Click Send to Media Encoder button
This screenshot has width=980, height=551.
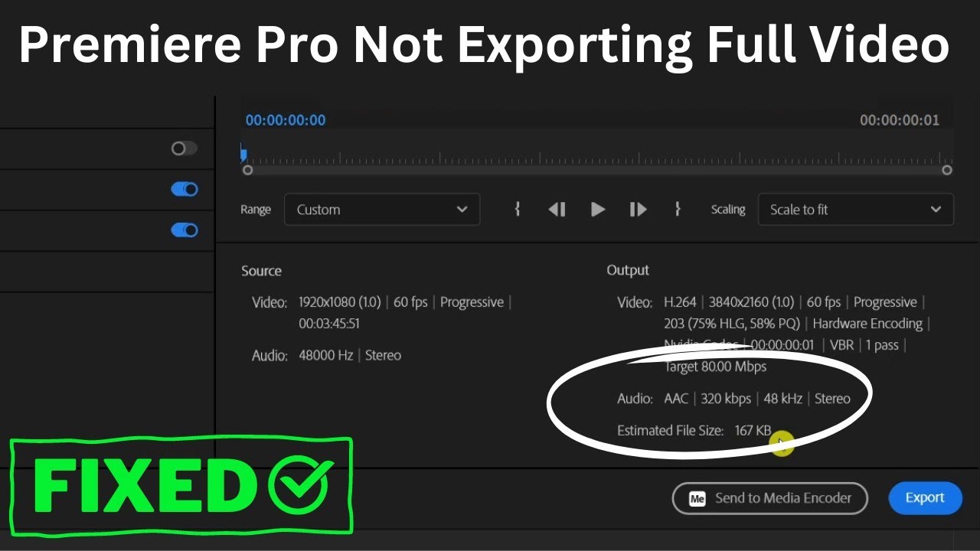pyautogui.click(x=770, y=498)
